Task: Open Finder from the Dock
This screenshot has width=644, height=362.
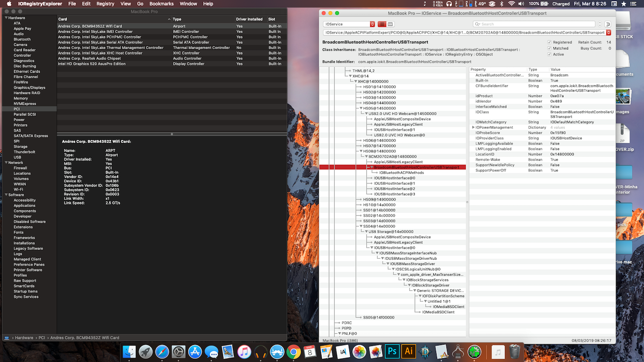Action: tap(129, 351)
